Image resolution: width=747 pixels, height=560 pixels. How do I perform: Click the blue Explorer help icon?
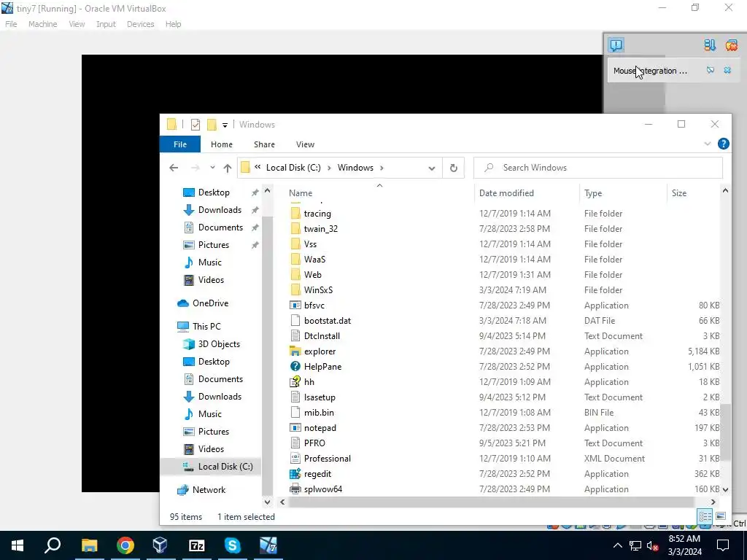723,144
